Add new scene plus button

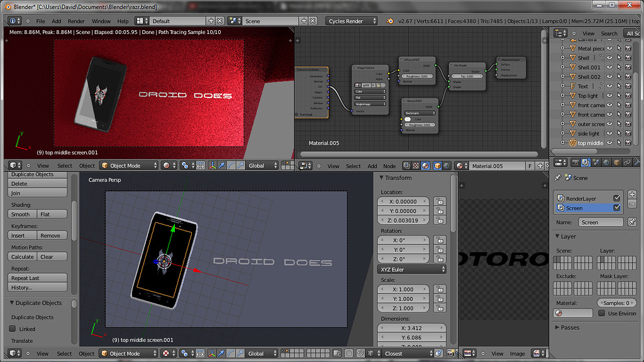tap(304, 21)
